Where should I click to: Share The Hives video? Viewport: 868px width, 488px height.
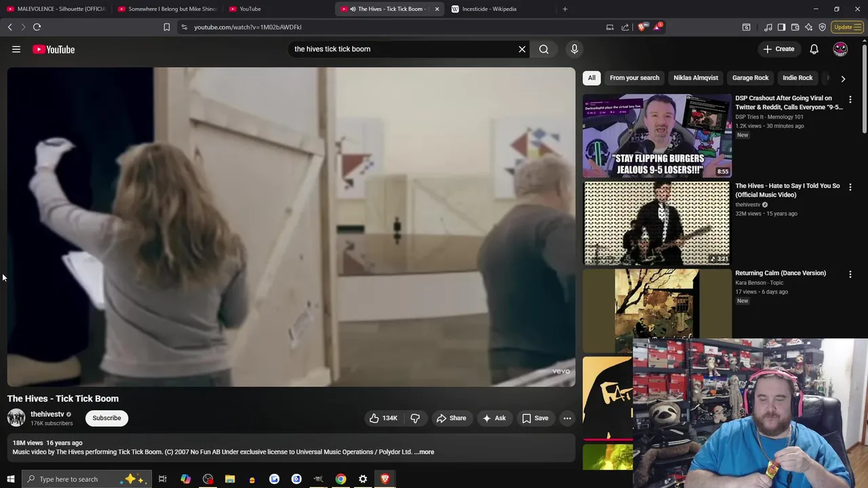pos(451,418)
